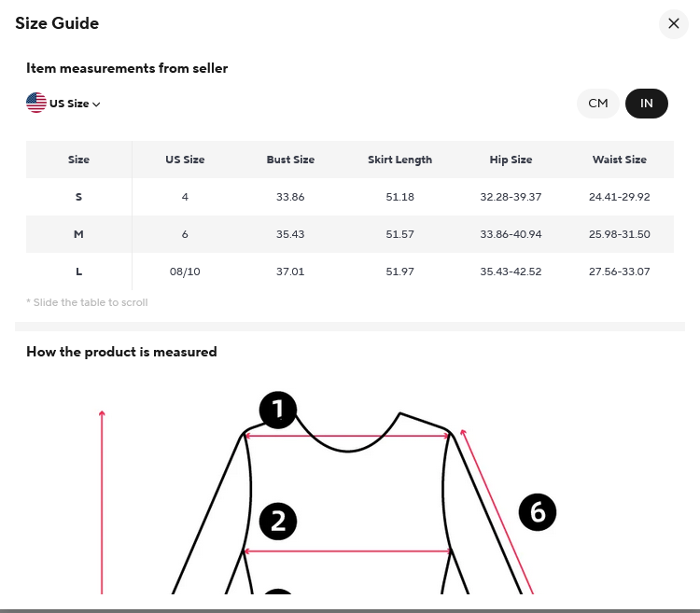Image resolution: width=700 pixels, height=613 pixels.
Task: Click the US Size column header
Action: [x=185, y=160]
